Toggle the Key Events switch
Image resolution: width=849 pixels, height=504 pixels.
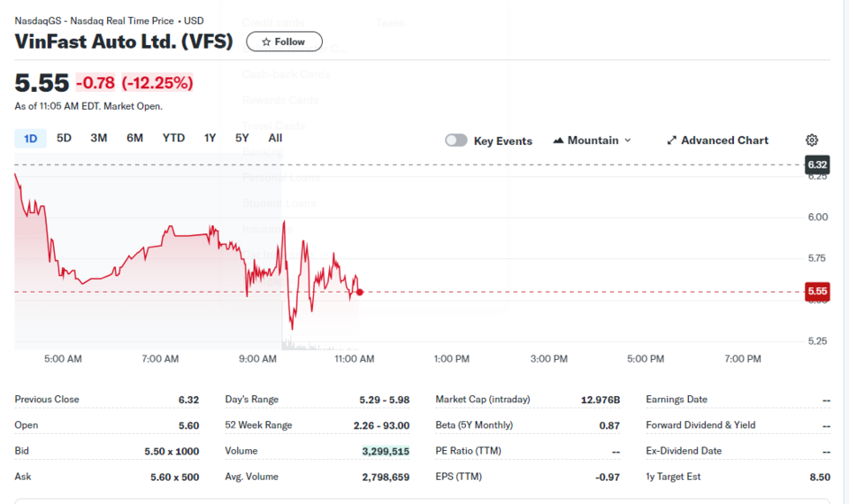point(456,141)
